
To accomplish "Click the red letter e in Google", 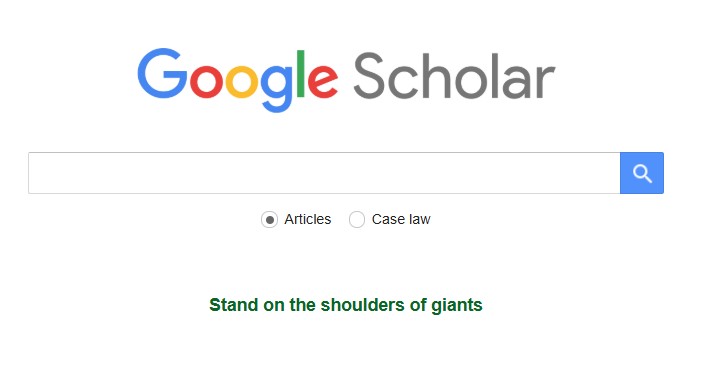I will (323, 81).
